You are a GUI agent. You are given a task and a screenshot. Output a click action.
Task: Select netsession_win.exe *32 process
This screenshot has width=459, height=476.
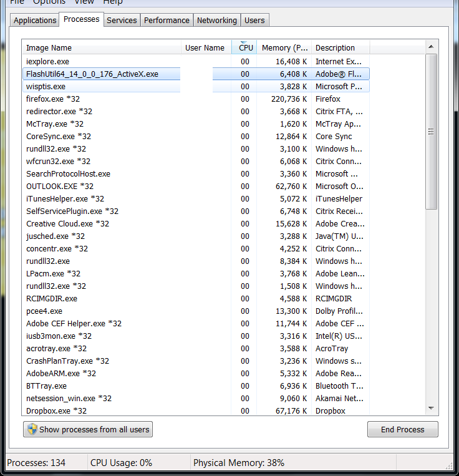pyautogui.click(x=196, y=398)
